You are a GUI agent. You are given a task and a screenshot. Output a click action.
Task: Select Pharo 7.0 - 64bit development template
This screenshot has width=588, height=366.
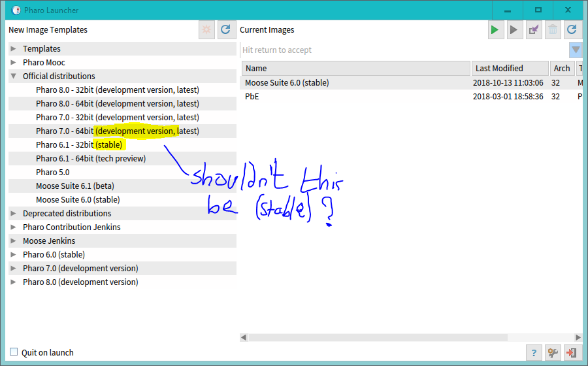pos(122,131)
